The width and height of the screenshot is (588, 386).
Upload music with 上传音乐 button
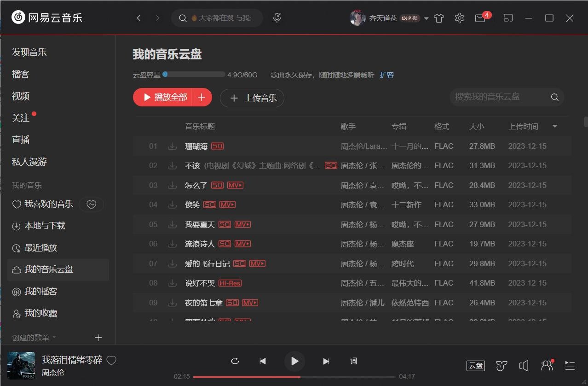coord(252,98)
